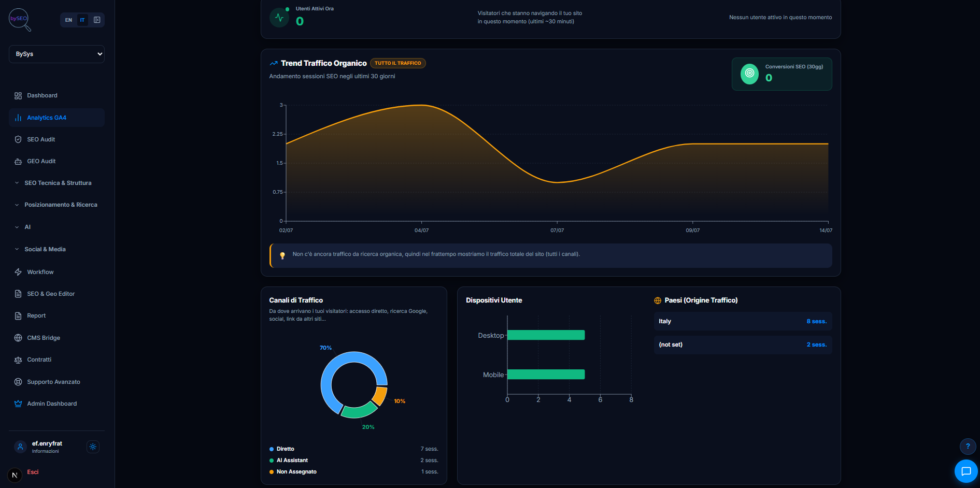
Task: Collapse the sidebar panel icon
Action: point(97,20)
